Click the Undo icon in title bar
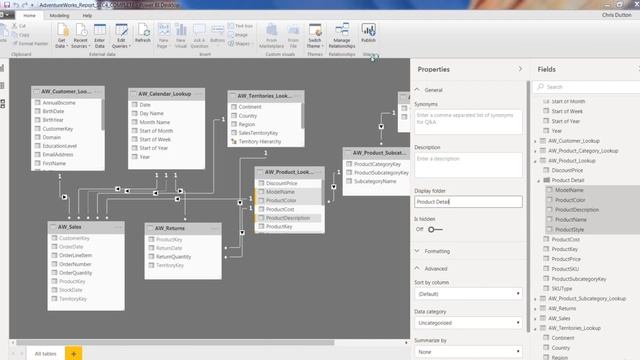This screenshot has width=640, height=360. [16, 5]
